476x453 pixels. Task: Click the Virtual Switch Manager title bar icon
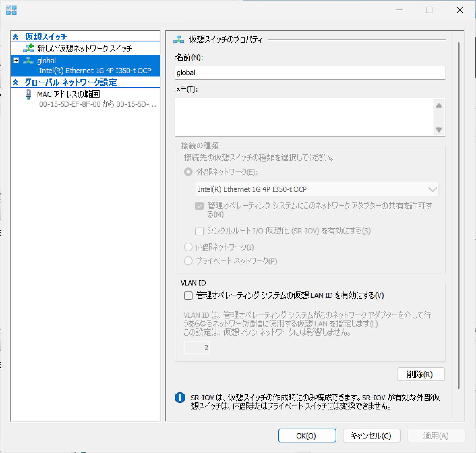click(x=11, y=10)
